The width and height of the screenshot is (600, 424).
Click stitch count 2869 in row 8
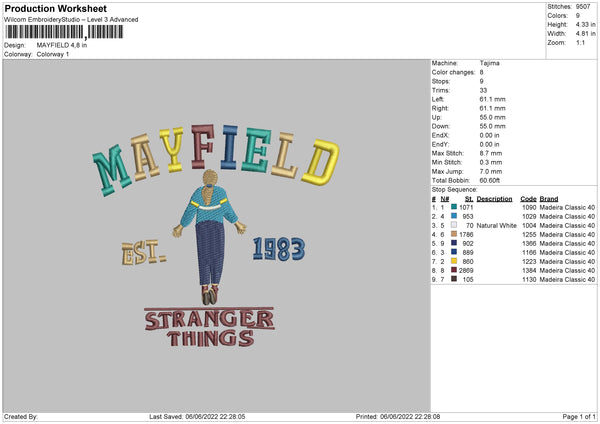click(466, 271)
